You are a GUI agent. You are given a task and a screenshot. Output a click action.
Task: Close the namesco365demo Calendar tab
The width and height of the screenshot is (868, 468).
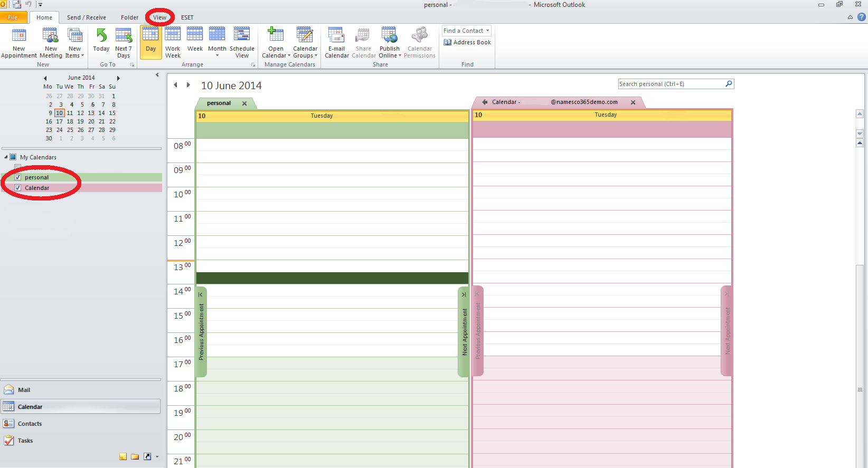[633, 102]
